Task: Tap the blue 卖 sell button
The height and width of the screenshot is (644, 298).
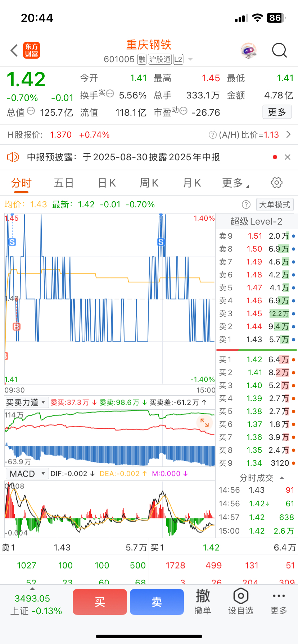Action: coord(157,602)
